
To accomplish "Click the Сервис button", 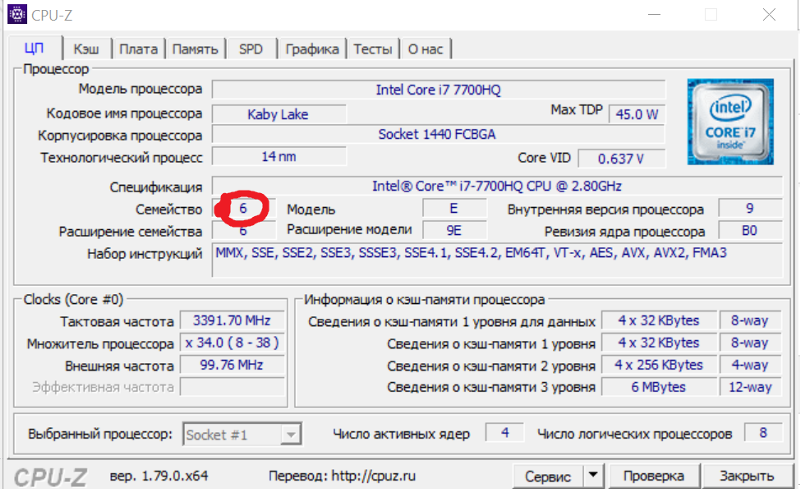I will (548, 476).
